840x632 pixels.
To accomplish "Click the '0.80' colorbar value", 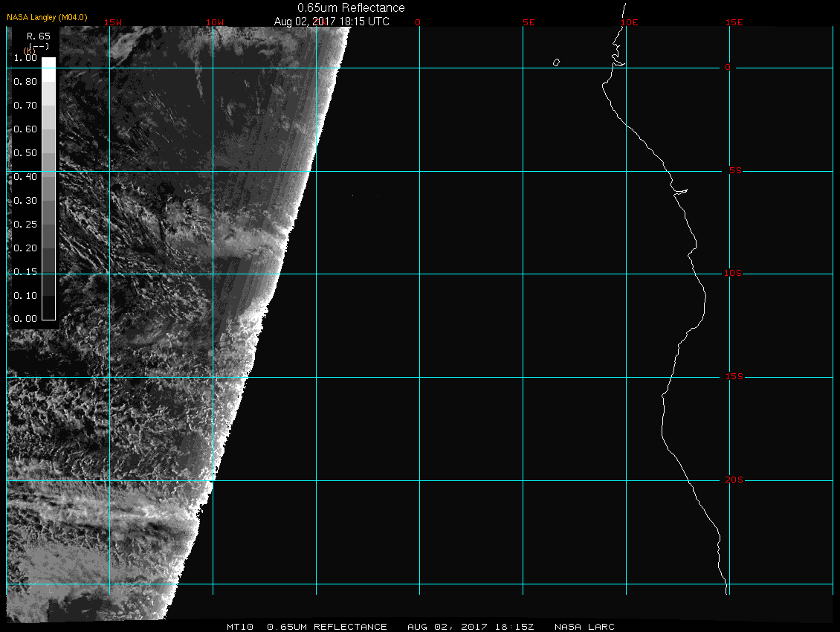I will pyautogui.click(x=25, y=82).
